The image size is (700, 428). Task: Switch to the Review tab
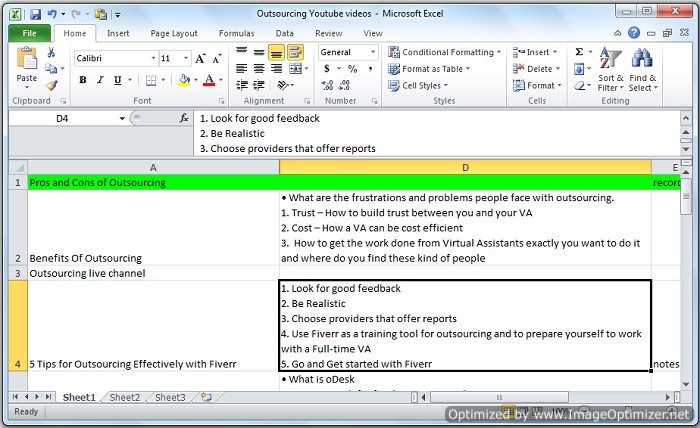[x=329, y=33]
